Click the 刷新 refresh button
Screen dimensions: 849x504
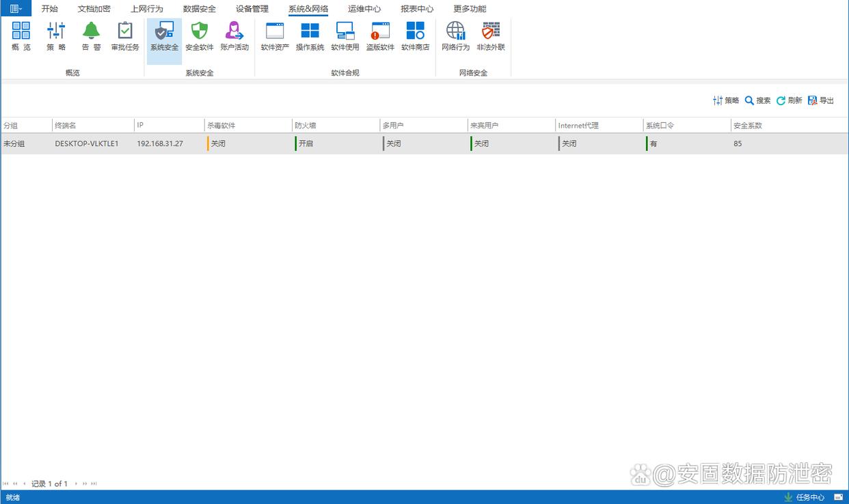click(789, 100)
